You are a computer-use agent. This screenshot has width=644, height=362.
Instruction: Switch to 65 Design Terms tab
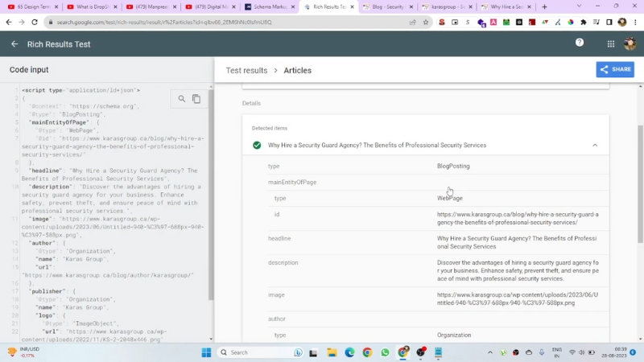pyautogui.click(x=33, y=6)
